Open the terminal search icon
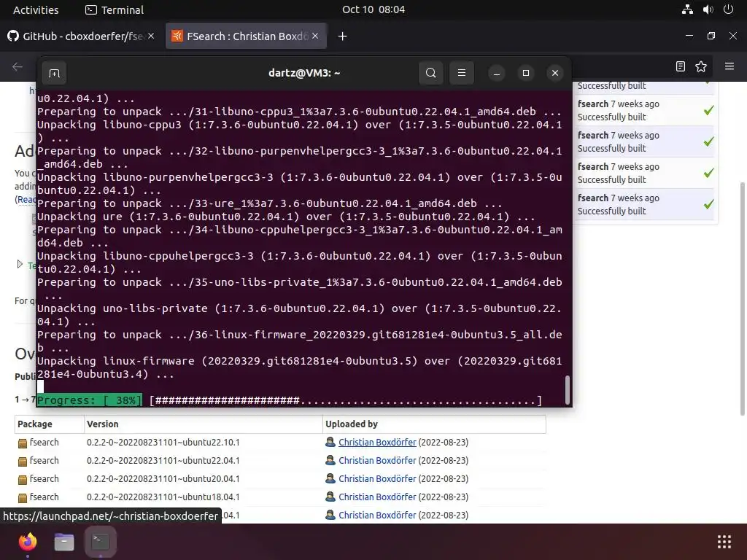This screenshot has height=560, width=747. [x=430, y=73]
